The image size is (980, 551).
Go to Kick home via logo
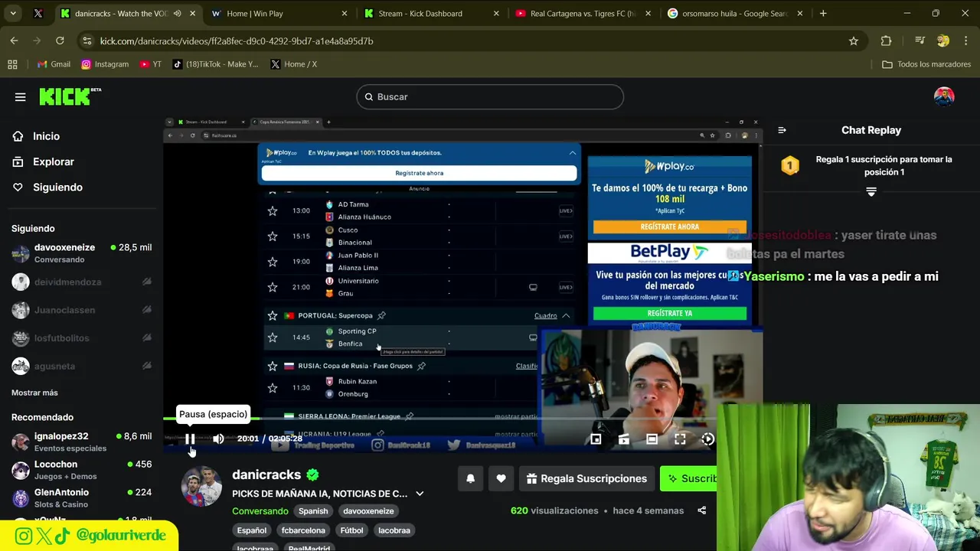70,96
